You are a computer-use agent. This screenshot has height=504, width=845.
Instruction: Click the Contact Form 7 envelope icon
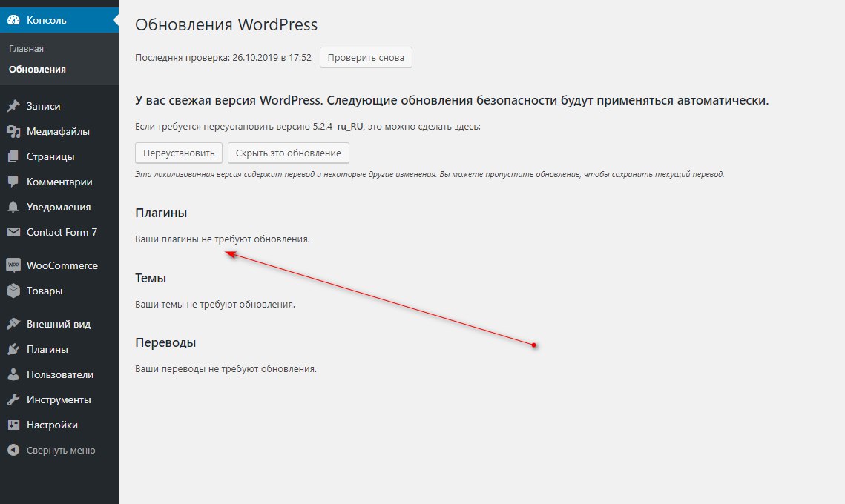tap(13, 232)
